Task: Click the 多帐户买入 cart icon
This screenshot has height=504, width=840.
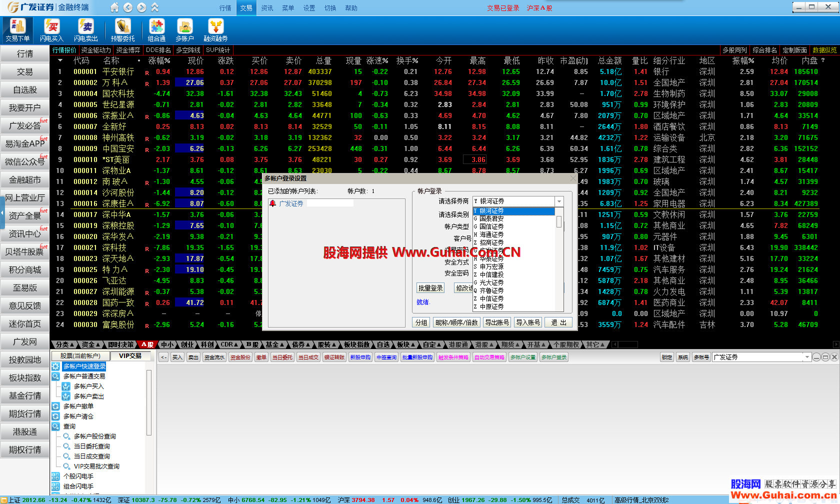Action: (66, 386)
